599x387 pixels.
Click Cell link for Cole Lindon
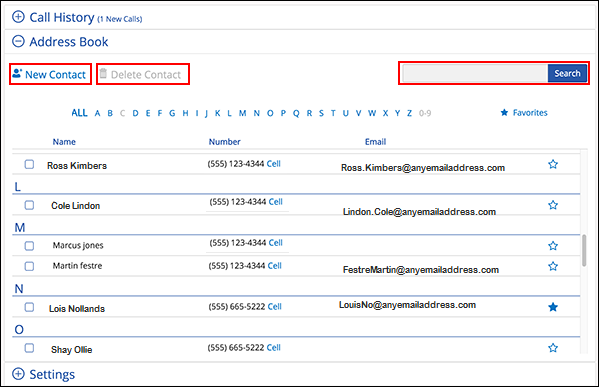point(275,202)
